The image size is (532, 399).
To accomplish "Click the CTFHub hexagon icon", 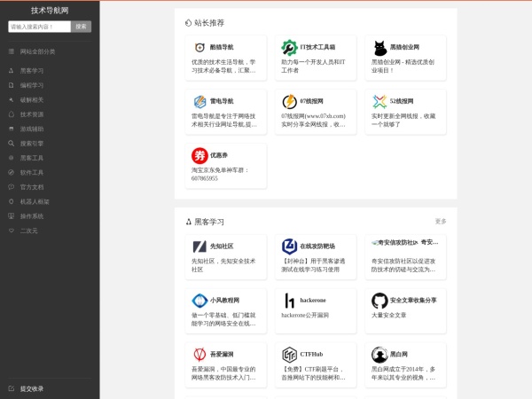I will click(289, 354).
